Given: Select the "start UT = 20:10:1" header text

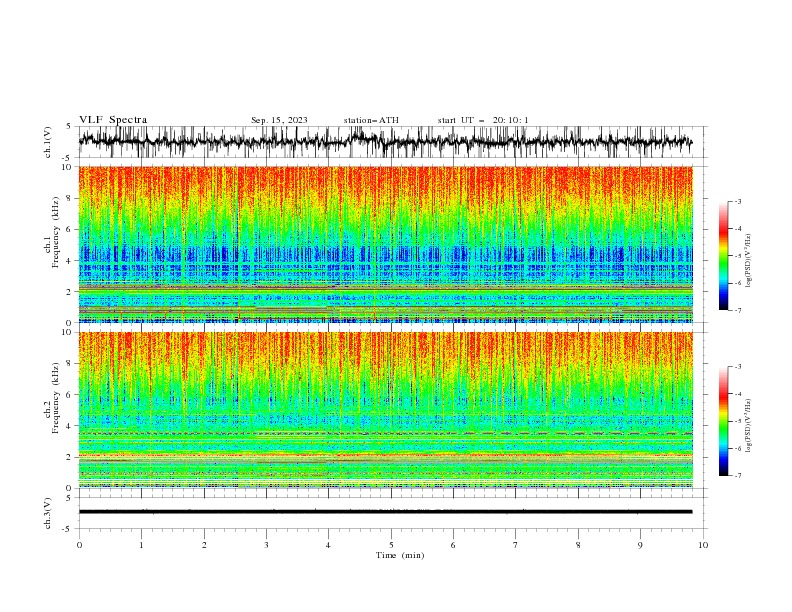Looking at the screenshot, I should tap(483, 120).
